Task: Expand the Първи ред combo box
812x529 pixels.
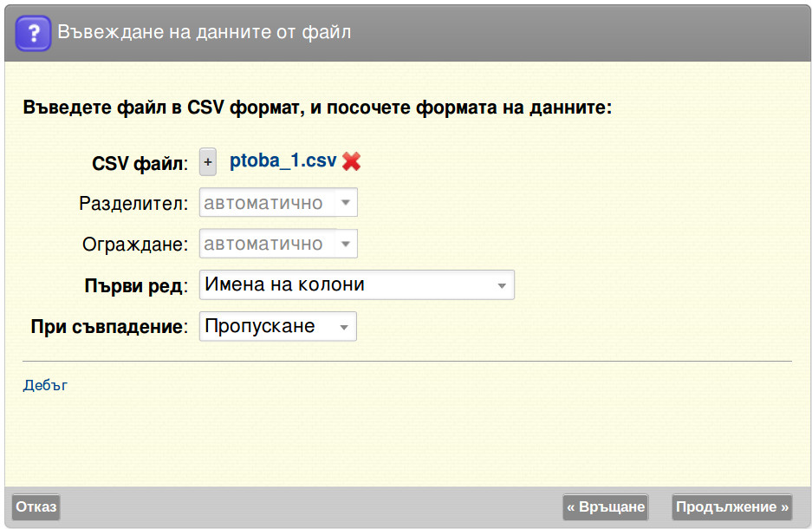Action: (357, 285)
